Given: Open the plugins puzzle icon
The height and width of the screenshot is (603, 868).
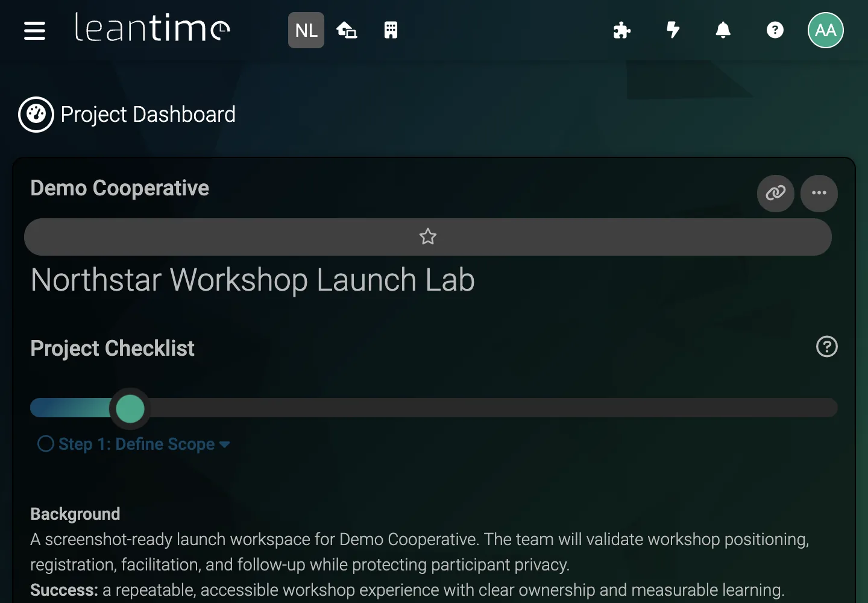Looking at the screenshot, I should coord(621,30).
